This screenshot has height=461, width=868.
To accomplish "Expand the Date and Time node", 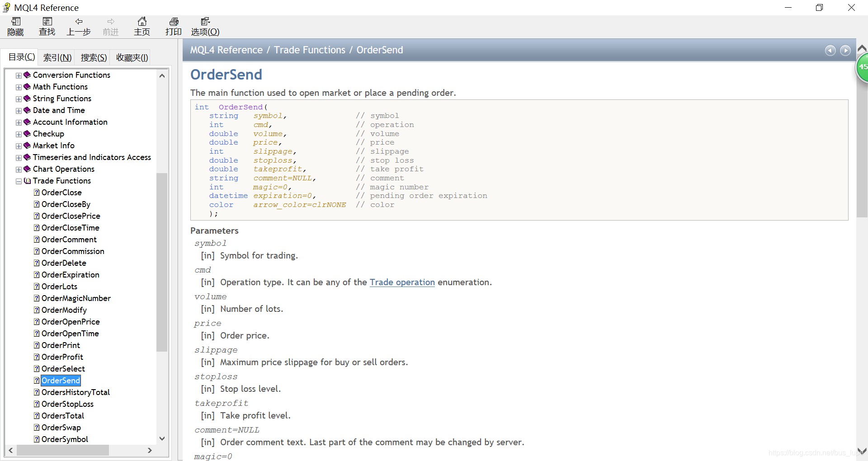I will [19, 111].
